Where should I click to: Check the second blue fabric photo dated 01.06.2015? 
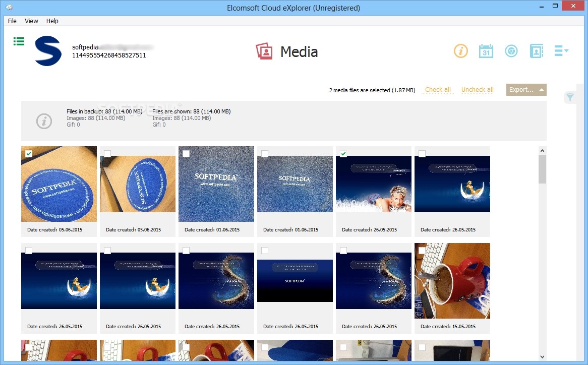[265, 153]
